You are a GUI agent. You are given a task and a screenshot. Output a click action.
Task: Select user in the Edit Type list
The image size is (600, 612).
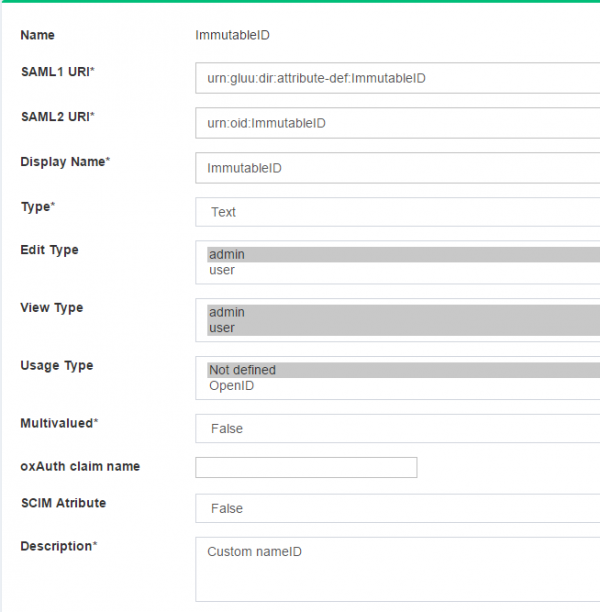coord(222,270)
